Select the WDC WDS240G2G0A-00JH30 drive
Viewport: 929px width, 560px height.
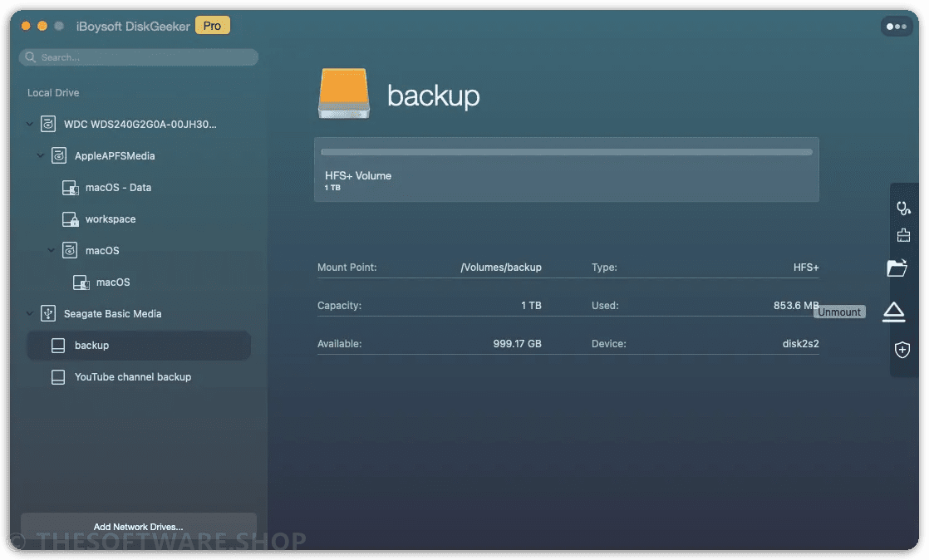click(140, 124)
